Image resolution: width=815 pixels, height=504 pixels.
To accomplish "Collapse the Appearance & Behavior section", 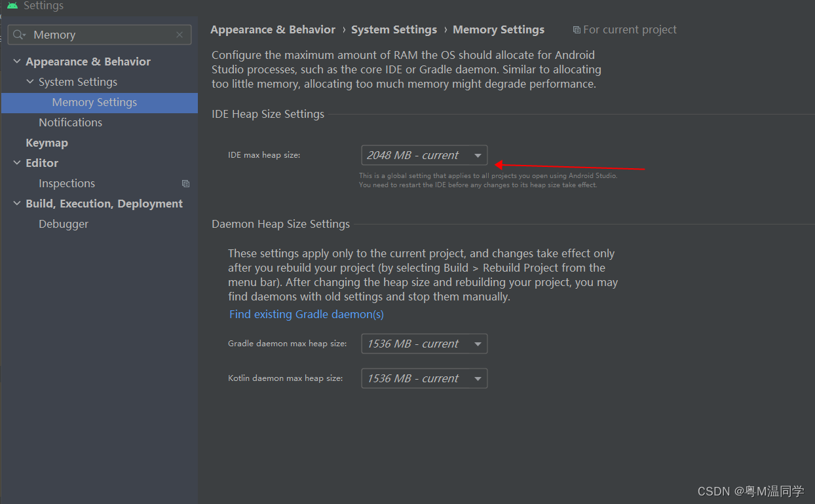I will [x=16, y=61].
